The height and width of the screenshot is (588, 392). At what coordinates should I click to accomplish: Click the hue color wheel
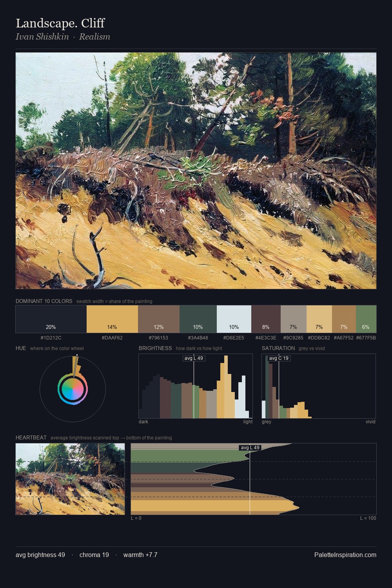pyautogui.click(x=73, y=389)
